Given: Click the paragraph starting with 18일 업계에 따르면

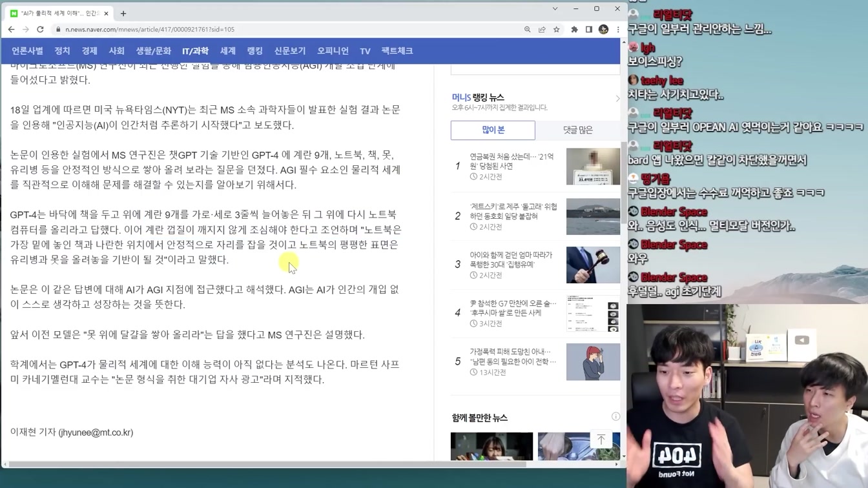Looking at the screenshot, I should pos(205,117).
